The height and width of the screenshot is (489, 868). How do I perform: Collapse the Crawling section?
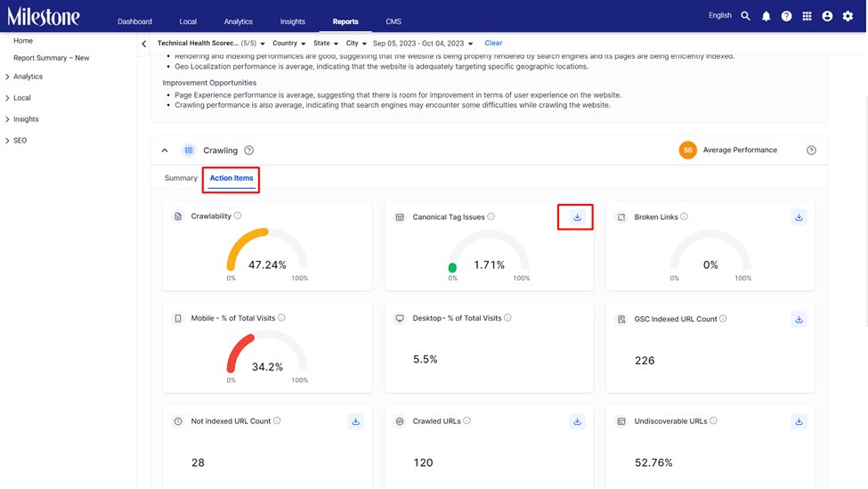point(165,150)
